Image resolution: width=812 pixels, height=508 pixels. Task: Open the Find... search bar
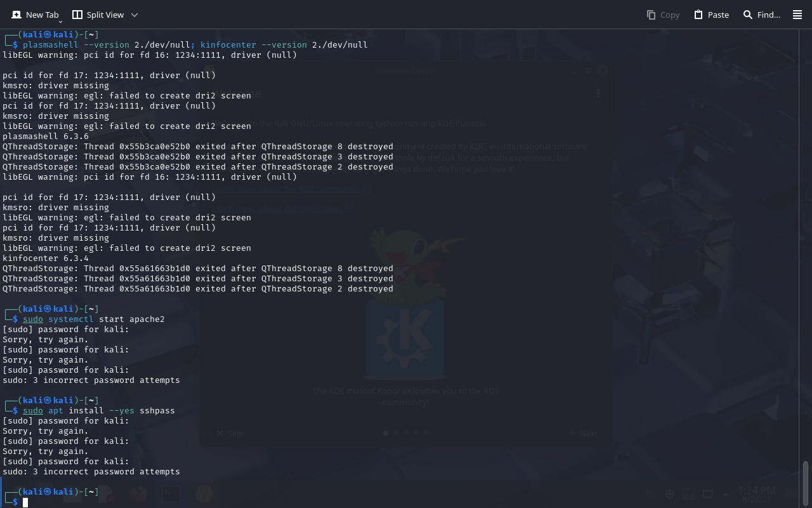click(761, 15)
